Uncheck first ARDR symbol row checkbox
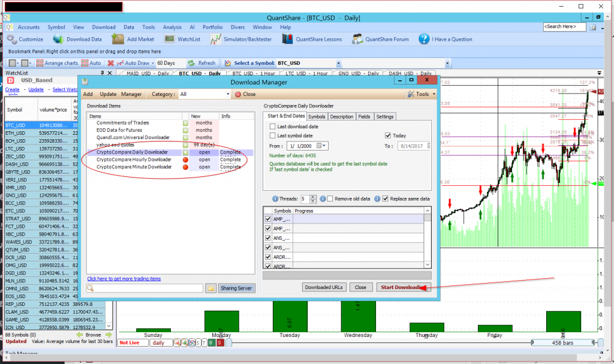This screenshot has height=364, width=614. (268, 257)
